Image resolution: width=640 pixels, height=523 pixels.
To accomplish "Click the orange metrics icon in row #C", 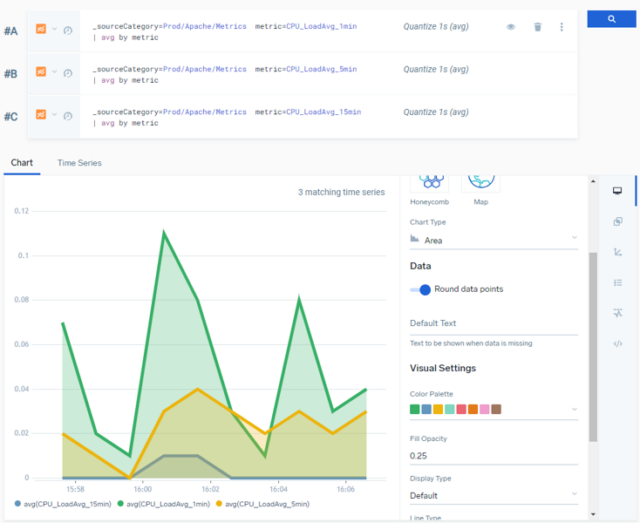I will [x=41, y=115].
